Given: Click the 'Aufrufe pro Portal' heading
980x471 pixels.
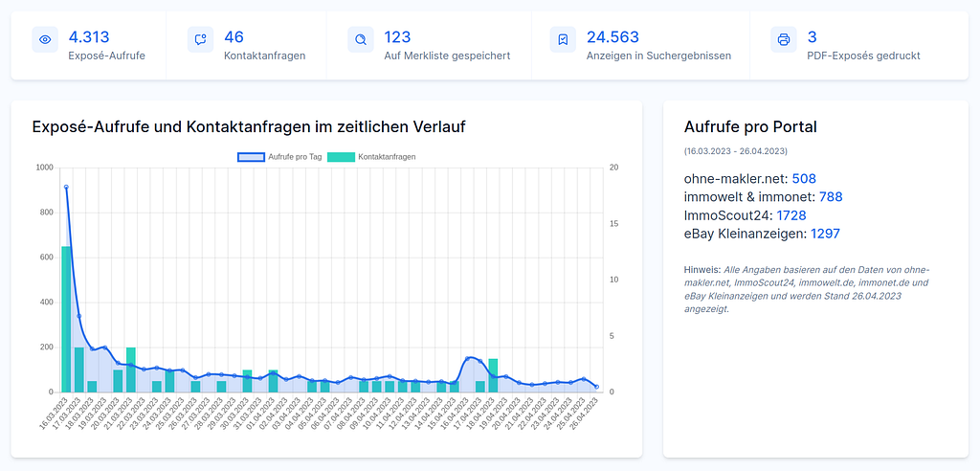Looking at the screenshot, I should click(x=750, y=127).
